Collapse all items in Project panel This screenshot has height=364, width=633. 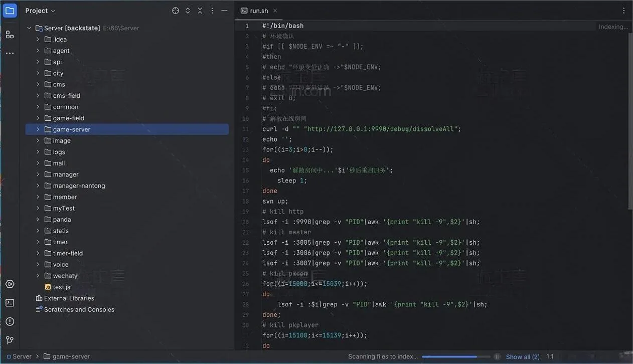tap(200, 11)
